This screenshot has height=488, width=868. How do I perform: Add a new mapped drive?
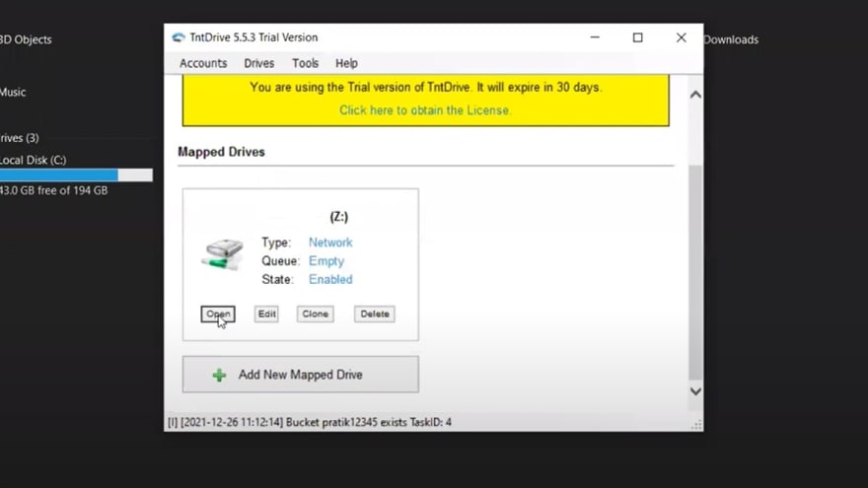coord(301,375)
